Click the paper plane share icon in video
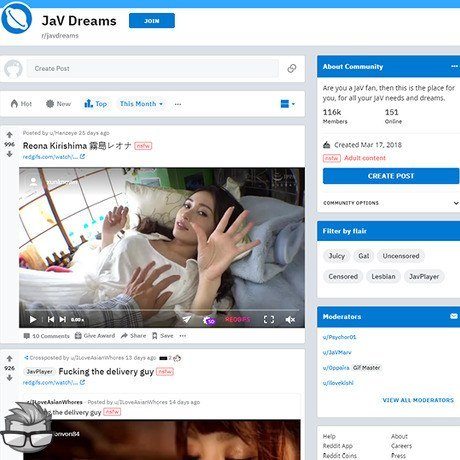The width and height of the screenshot is (460, 460). pos(187,319)
